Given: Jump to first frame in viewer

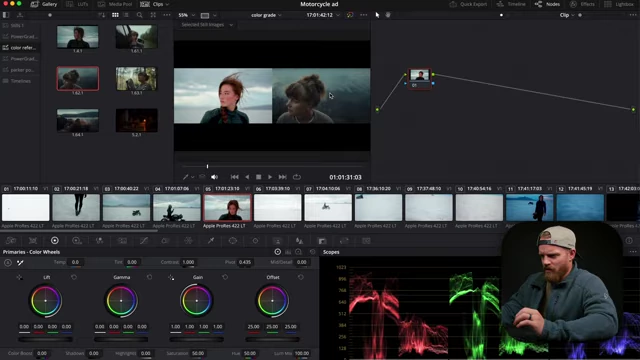Looking at the screenshot, I should click(235, 177).
